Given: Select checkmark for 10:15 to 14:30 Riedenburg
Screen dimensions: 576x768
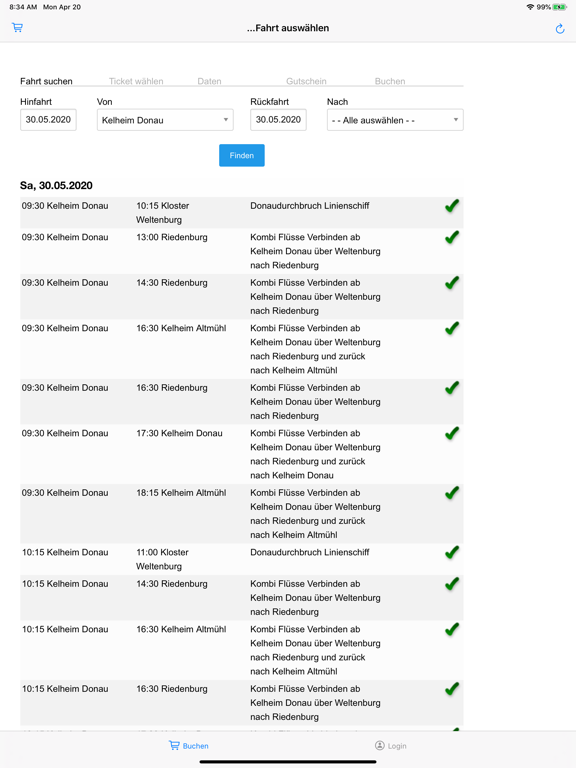Looking at the screenshot, I should (x=452, y=584).
